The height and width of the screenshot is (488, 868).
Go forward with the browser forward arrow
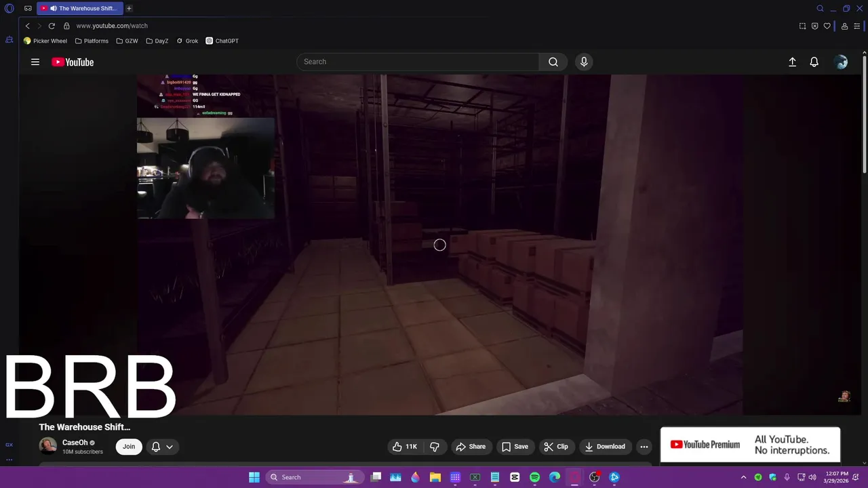(39, 26)
